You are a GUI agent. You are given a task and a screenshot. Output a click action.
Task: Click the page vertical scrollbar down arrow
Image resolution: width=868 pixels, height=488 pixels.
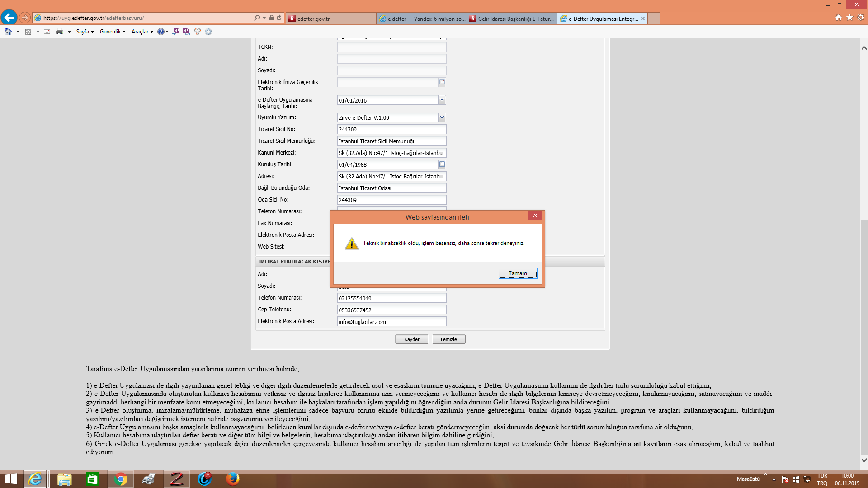point(863,460)
